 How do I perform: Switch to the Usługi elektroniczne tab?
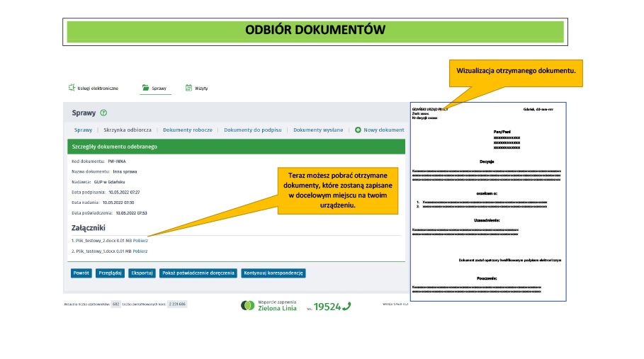tap(94, 88)
